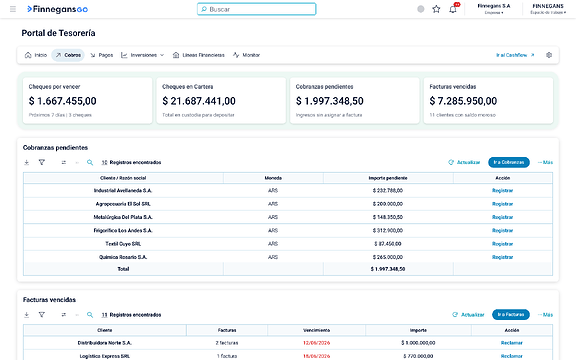
Task: Click the Finnegans Go logo
Action: tap(58, 9)
